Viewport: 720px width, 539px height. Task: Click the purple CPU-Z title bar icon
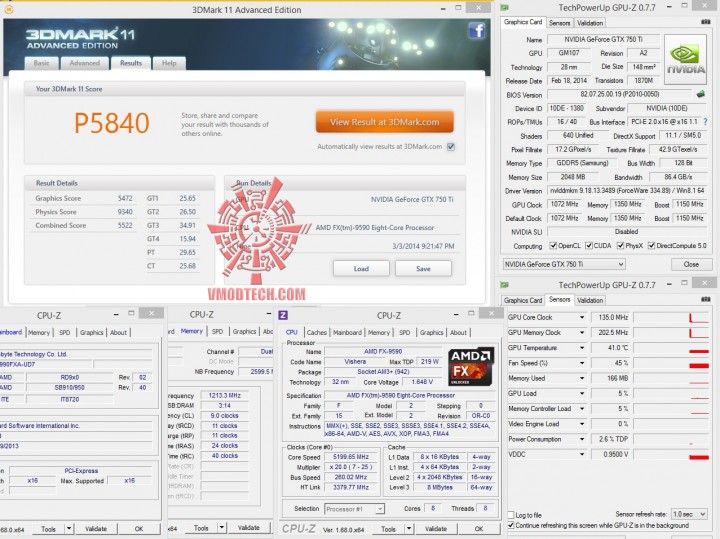click(283, 315)
